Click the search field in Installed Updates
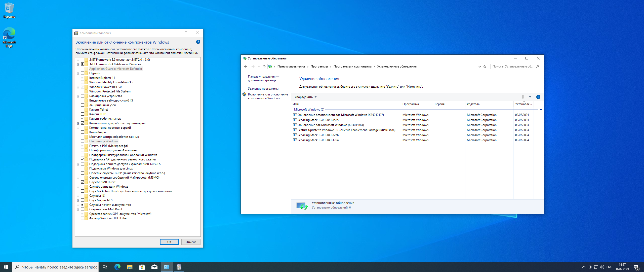644x272 pixels. pos(513,66)
